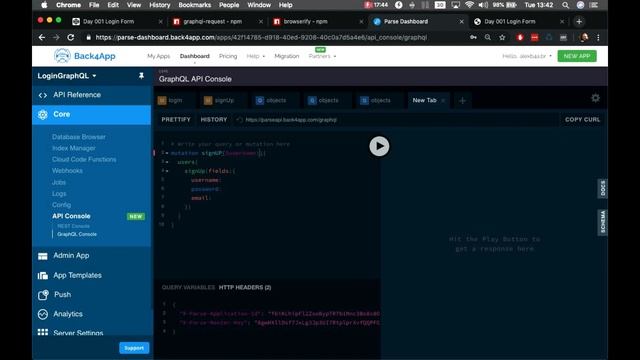The image size is (640, 360).
Task: Open a new browser tab with plus button
Action: point(579,21)
